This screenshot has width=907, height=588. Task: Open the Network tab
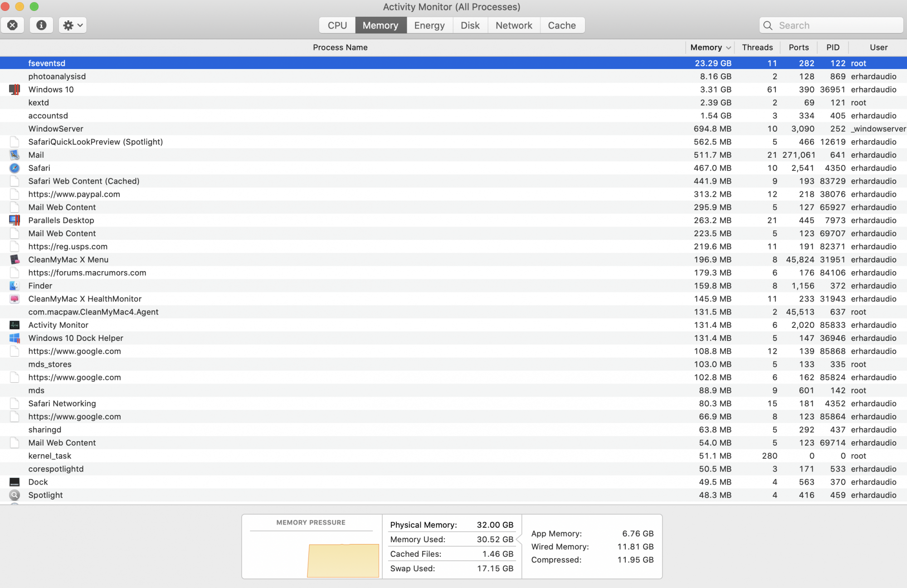tap(513, 25)
